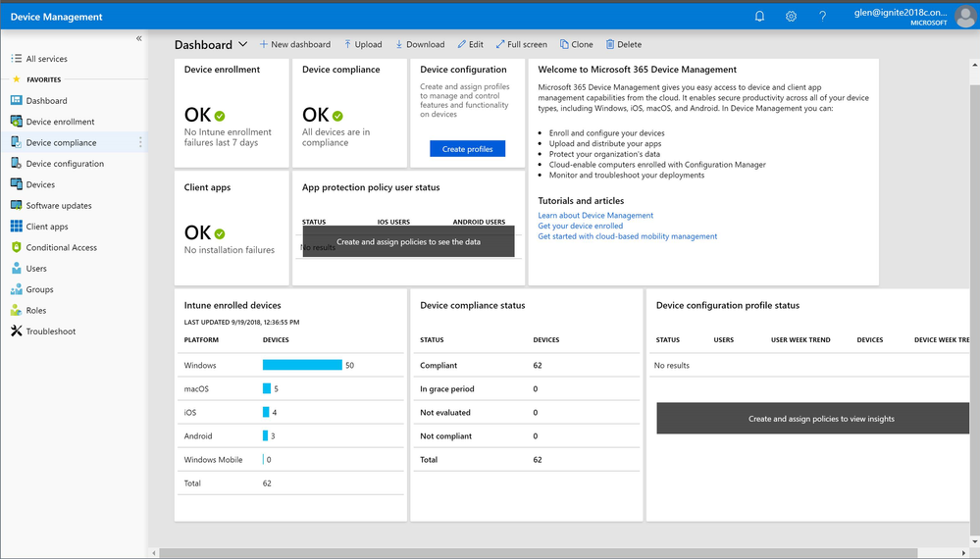The height and width of the screenshot is (559, 980).
Task: Open the notifications bell icon
Action: tap(759, 17)
